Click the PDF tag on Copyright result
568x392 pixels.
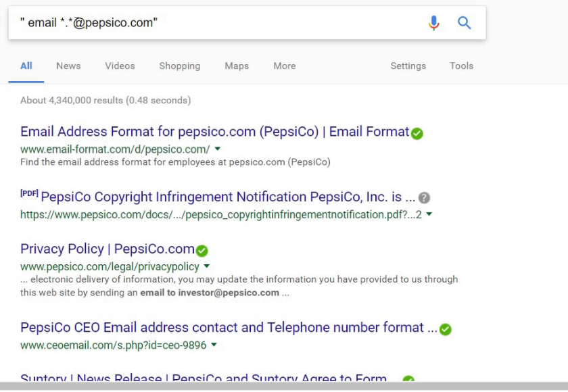pyautogui.click(x=29, y=194)
